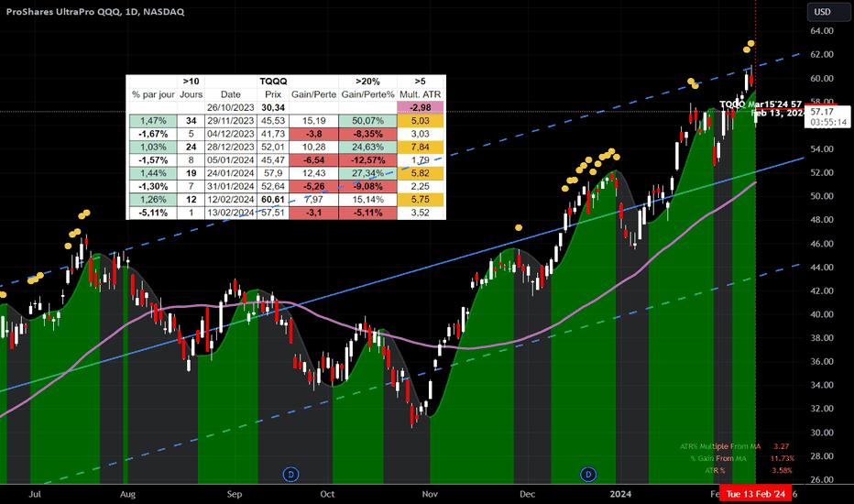Click the dividend D marker before 2024 label
This screenshot has width=854, height=504.
588,475
